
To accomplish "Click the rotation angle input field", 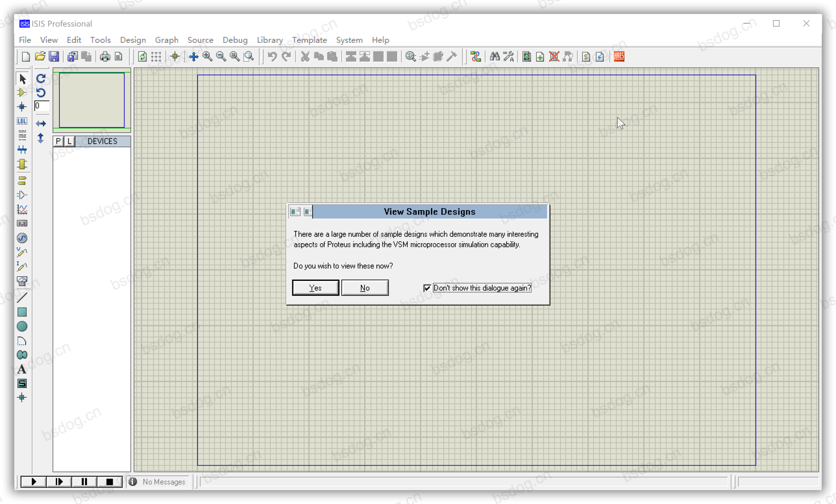I will coord(42,106).
